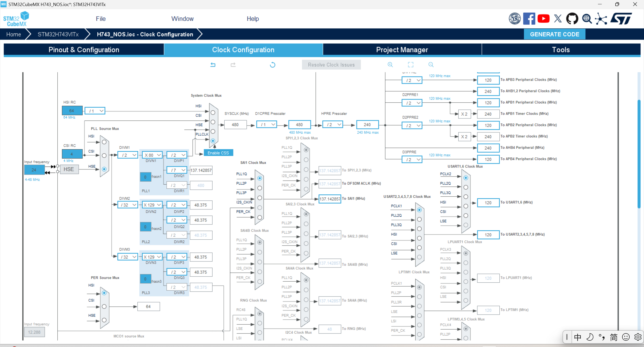Click the fracn2 value field
The width and height of the screenshot is (644, 347).
(145, 227)
